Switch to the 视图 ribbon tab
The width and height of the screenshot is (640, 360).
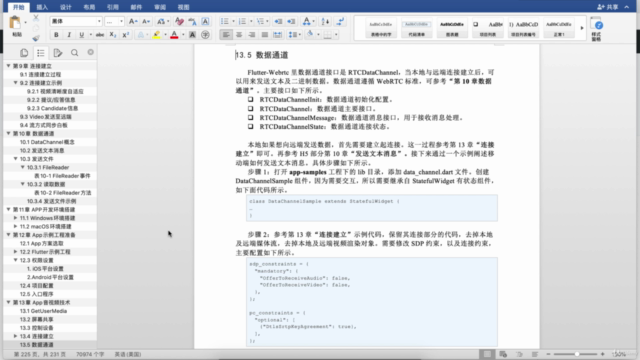(184, 7)
